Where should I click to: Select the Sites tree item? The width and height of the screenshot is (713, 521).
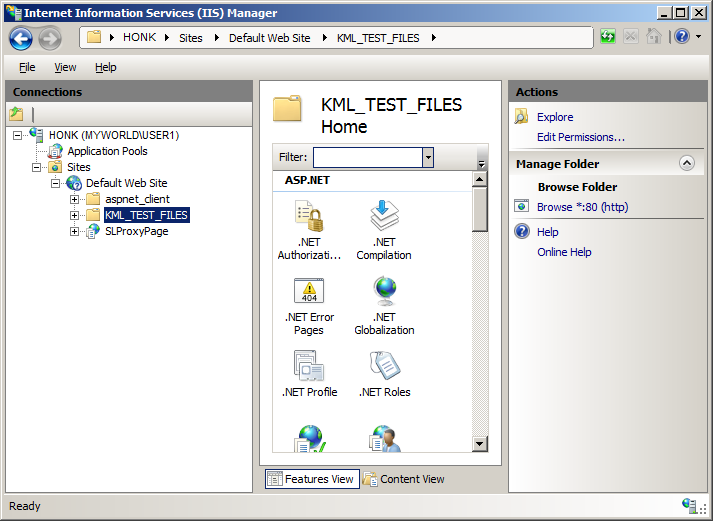pyautogui.click(x=79, y=167)
